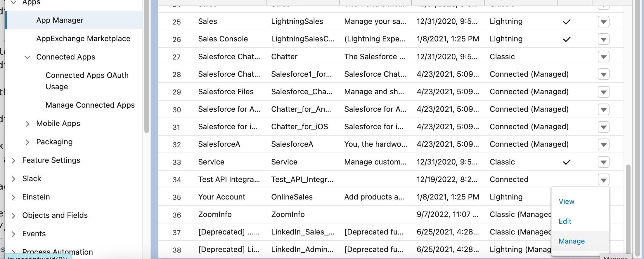
Task: Select App Manager in setup sidebar
Action: tap(60, 20)
